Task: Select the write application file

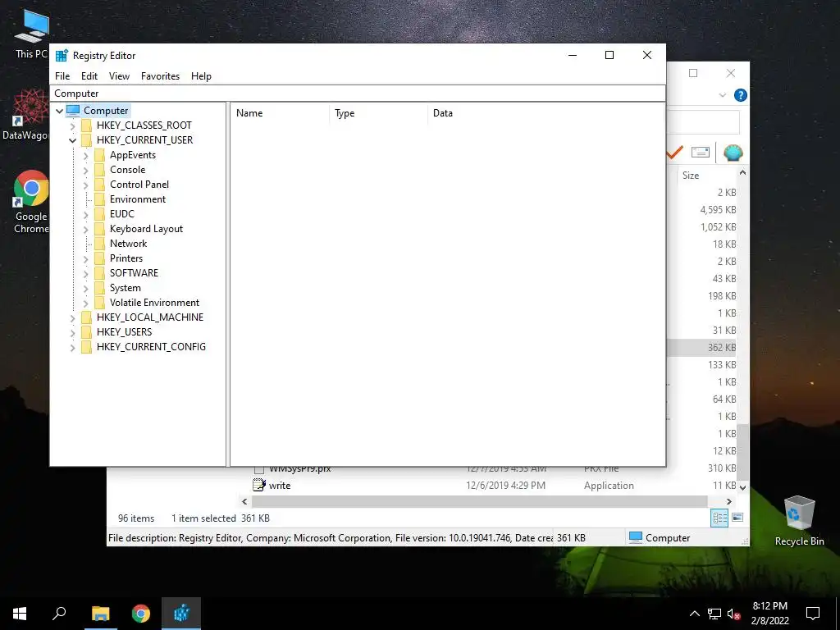Action: [280, 486]
